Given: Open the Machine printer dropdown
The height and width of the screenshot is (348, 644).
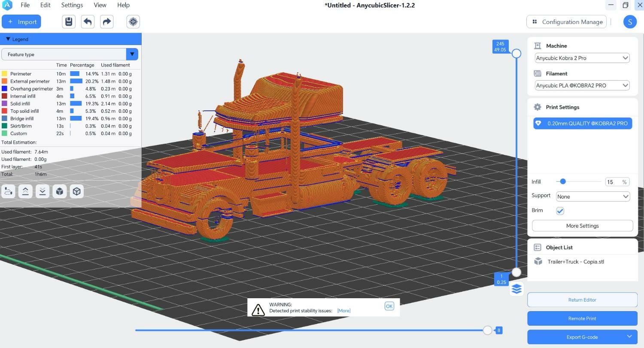Looking at the screenshot, I should pyautogui.click(x=582, y=58).
